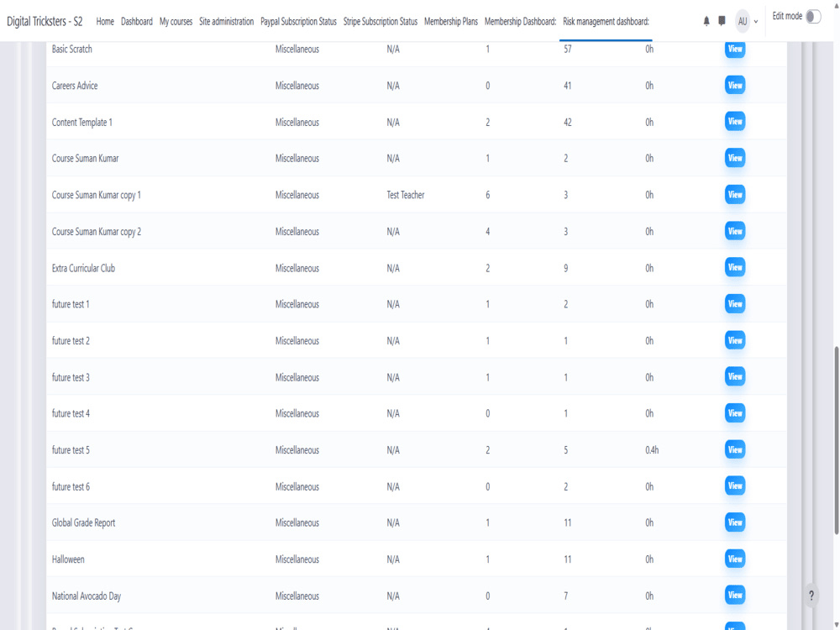Toggle the Edit mode switch
Viewport: 840px width, 630px height.
pos(812,17)
